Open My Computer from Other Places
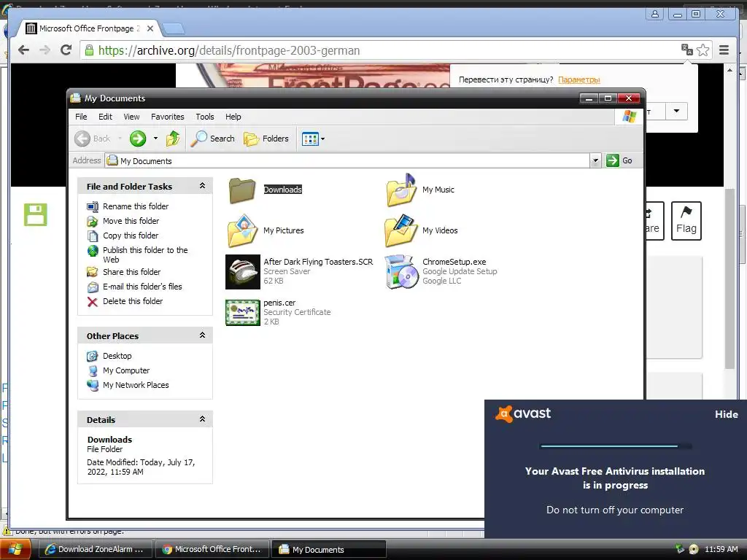Viewport: 747px width, 560px height. coord(125,370)
